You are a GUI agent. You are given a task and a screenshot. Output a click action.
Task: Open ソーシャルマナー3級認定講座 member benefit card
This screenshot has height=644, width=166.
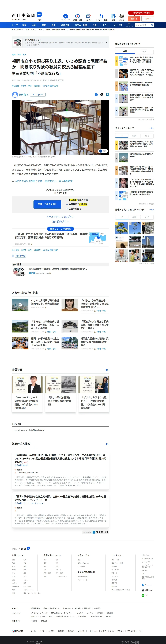(27, 394)
